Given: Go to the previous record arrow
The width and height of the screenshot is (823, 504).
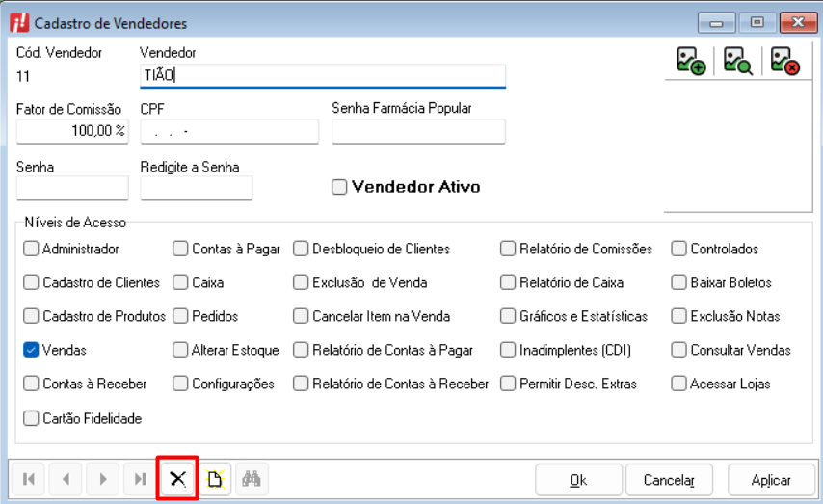Looking at the screenshot, I should pyautogui.click(x=66, y=479).
